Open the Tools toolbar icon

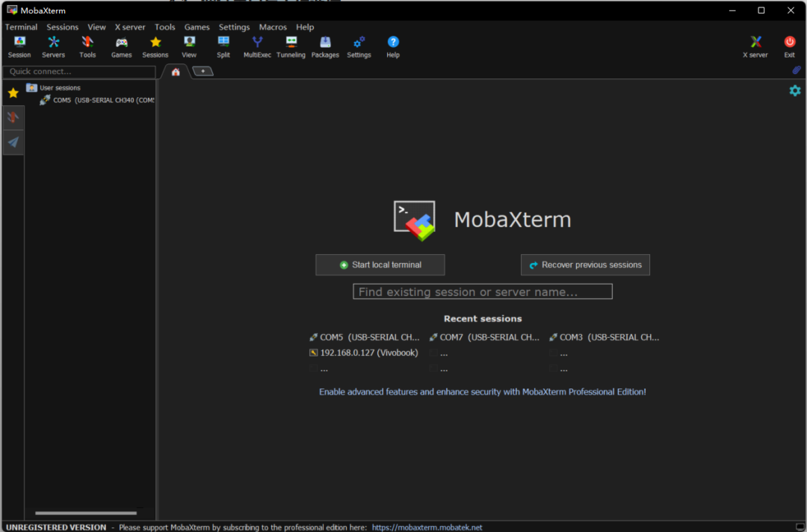87,47
